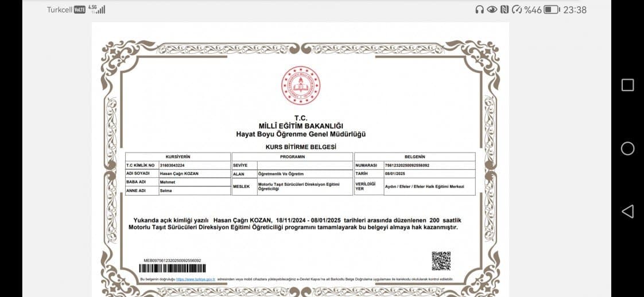644x297 pixels.
Task: Tap the NFC status bar icon
Action: [x=505, y=9]
